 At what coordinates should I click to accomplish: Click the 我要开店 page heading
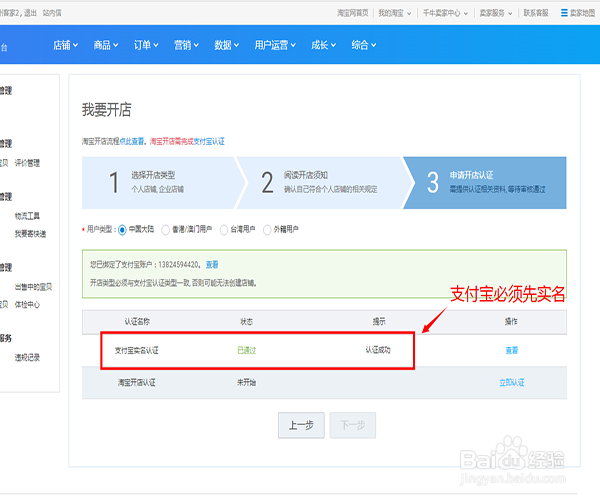(106, 110)
